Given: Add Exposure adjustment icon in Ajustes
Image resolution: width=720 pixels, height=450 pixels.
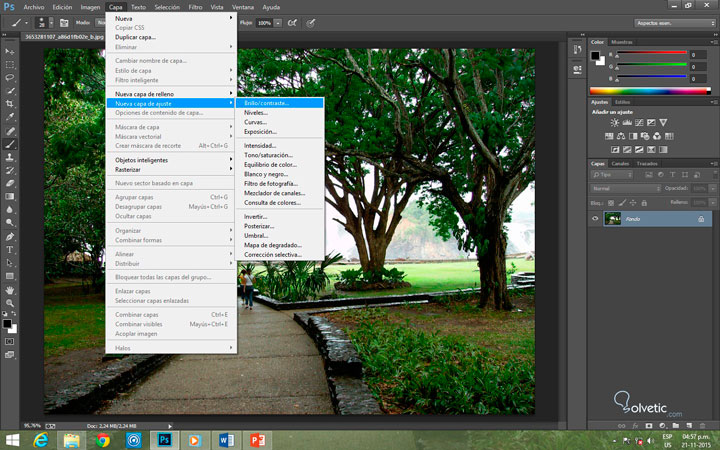Looking at the screenshot, I should tap(651, 123).
